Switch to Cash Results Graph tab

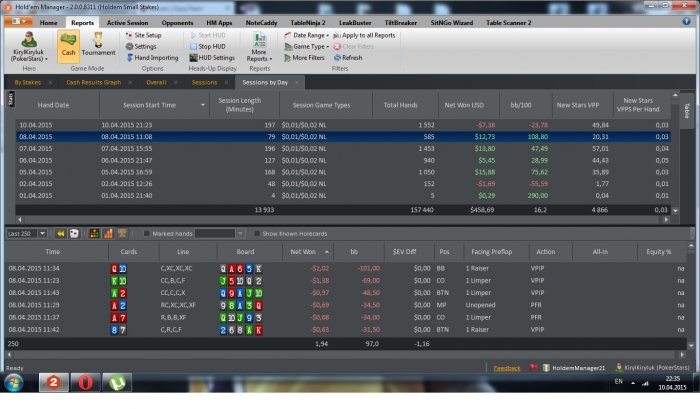[x=94, y=82]
